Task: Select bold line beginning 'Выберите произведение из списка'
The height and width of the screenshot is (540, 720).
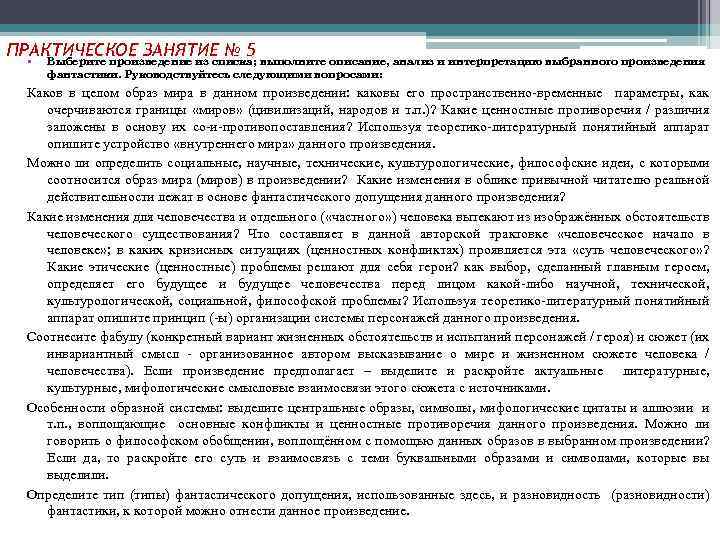Action: tap(376, 62)
